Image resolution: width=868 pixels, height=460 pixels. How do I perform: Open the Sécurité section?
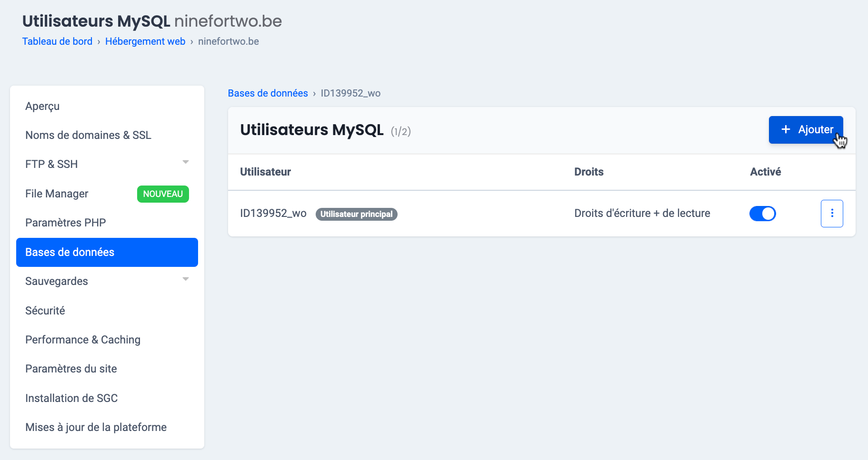pos(45,311)
